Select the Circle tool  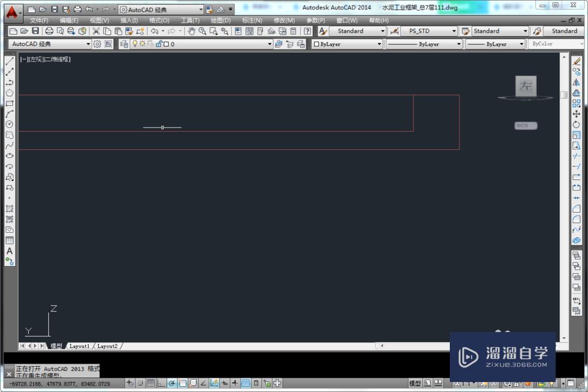pos(9,125)
